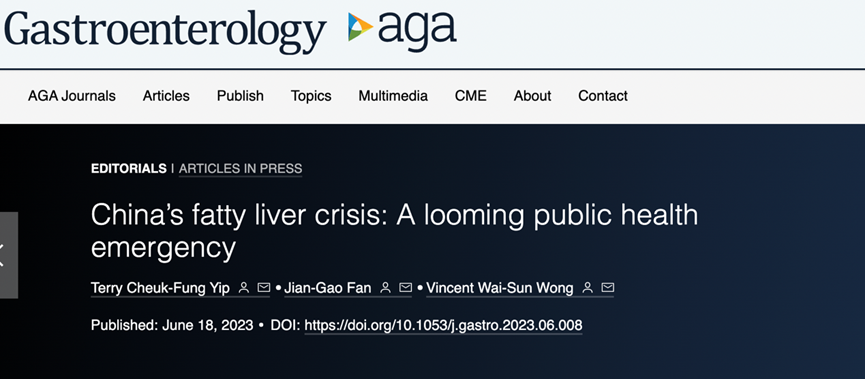Open the AGA Journals menu

pos(72,96)
